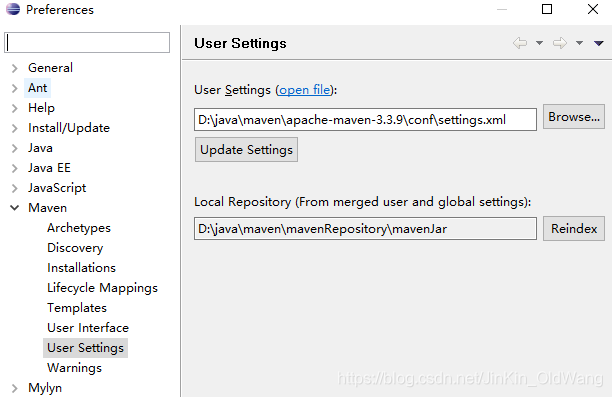Expand the General tree node

pos(14,68)
